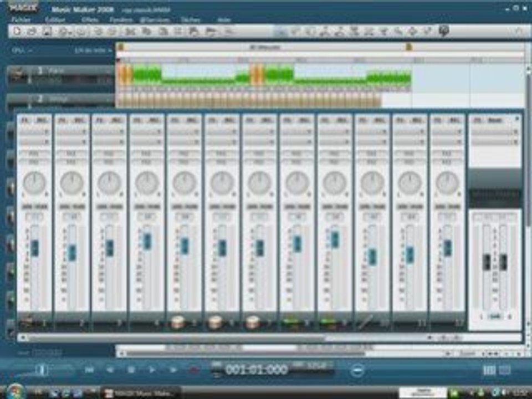Open the Aide menu

coord(223,20)
